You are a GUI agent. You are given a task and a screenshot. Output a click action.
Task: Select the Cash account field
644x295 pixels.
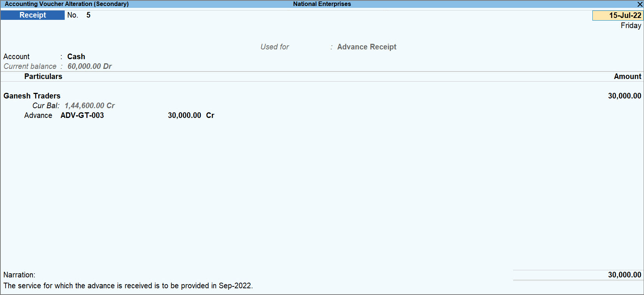click(x=76, y=57)
